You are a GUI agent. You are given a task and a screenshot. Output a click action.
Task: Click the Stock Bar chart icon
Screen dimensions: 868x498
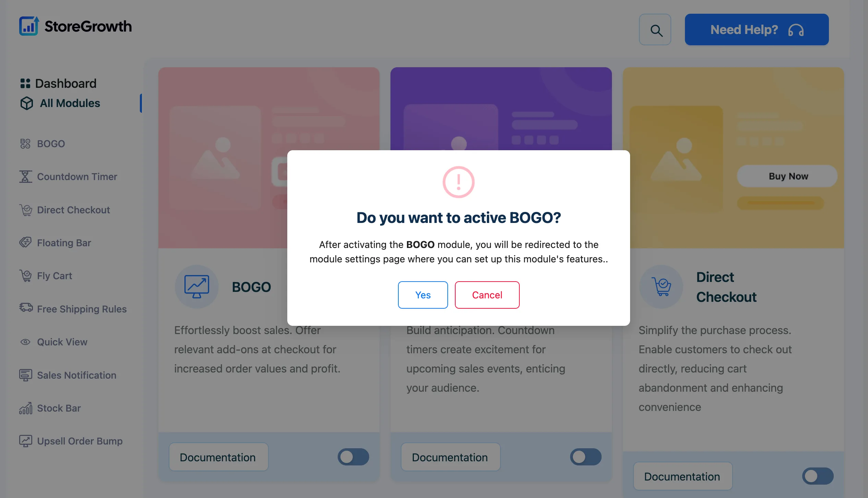click(25, 408)
